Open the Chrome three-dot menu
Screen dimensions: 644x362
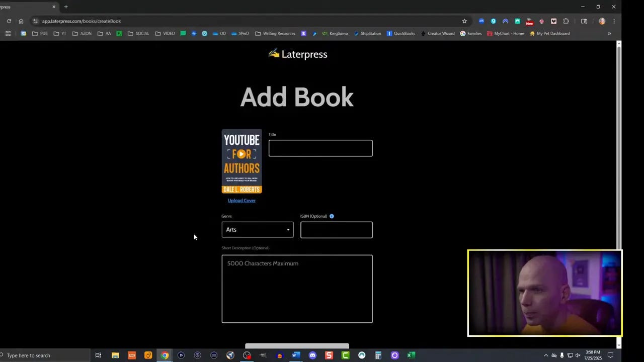[x=614, y=21]
